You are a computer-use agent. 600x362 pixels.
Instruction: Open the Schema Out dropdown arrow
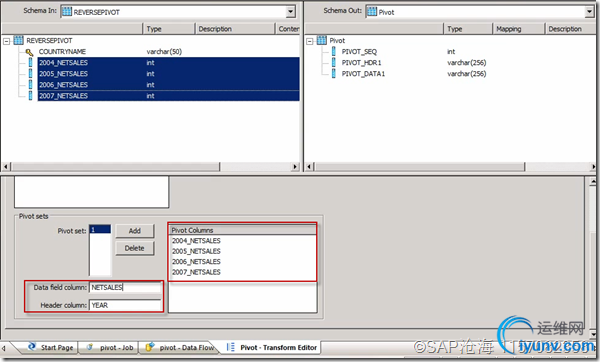[x=589, y=12]
